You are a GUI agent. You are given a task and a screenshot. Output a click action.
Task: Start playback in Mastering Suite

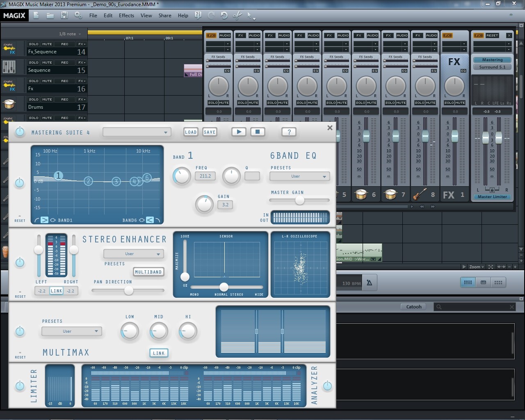[x=239, y=132]
